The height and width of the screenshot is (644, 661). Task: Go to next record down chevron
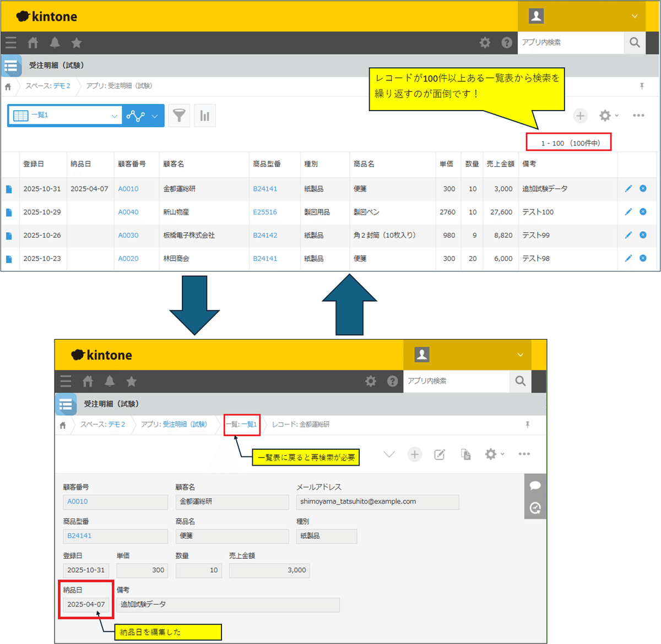coord(389,454)
